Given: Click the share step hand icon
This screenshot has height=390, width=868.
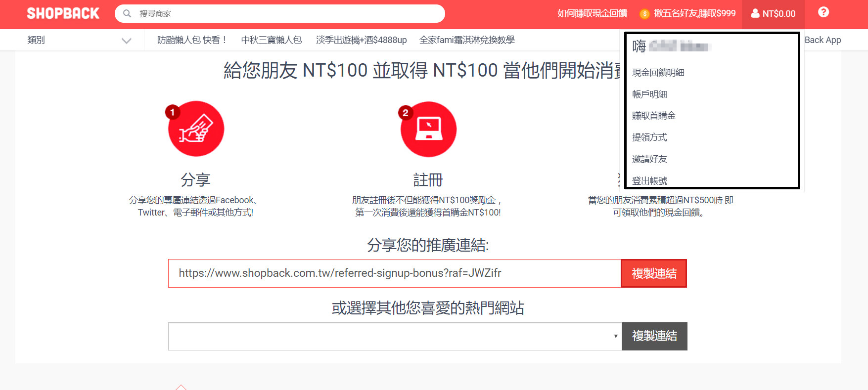Looking at the screenshot, I should [x=196, y=129].
